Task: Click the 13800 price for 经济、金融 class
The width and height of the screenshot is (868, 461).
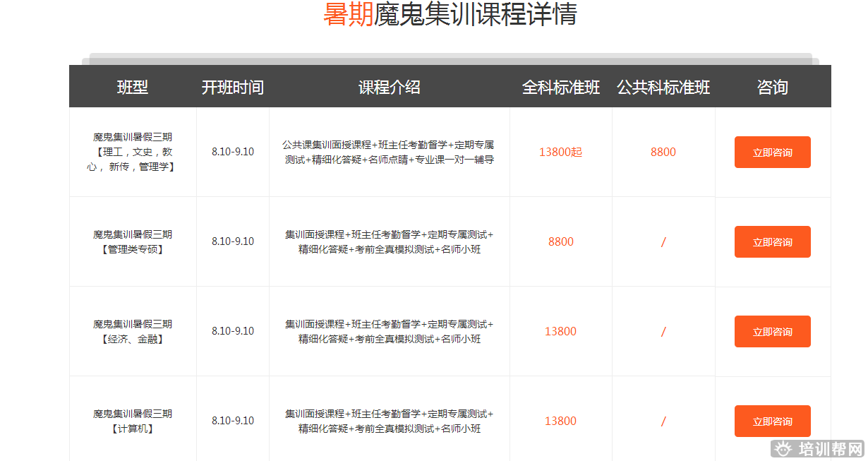Action: 560,331
